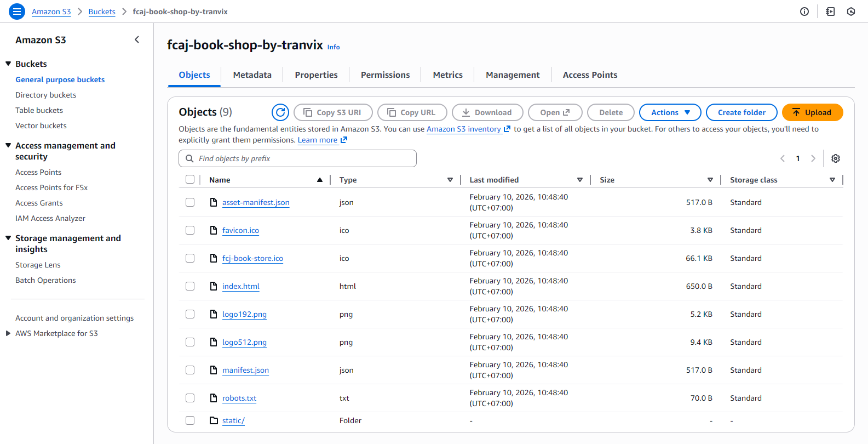This screenshot has width=868, height=444.
Task: Open Storage Lens in the sidebar
Action: [38, 265]
